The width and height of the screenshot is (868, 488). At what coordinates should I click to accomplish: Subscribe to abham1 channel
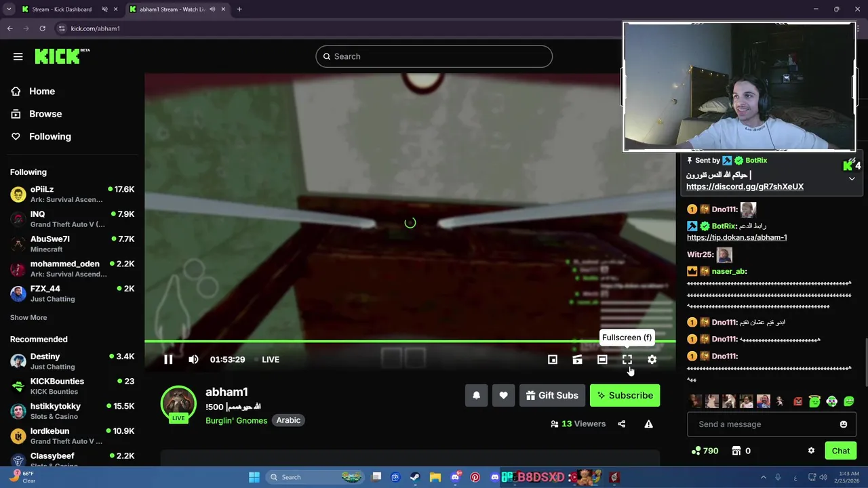coord(625,395)
